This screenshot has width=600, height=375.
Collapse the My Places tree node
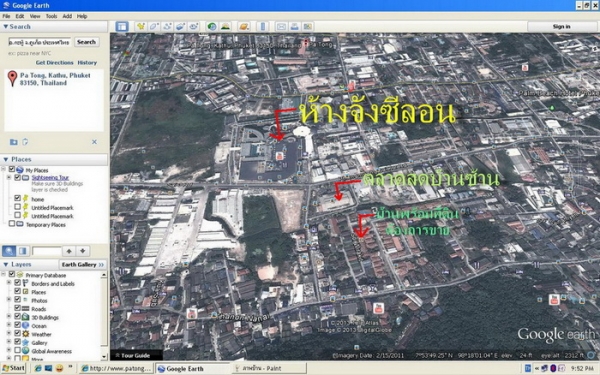coord(4,169)
